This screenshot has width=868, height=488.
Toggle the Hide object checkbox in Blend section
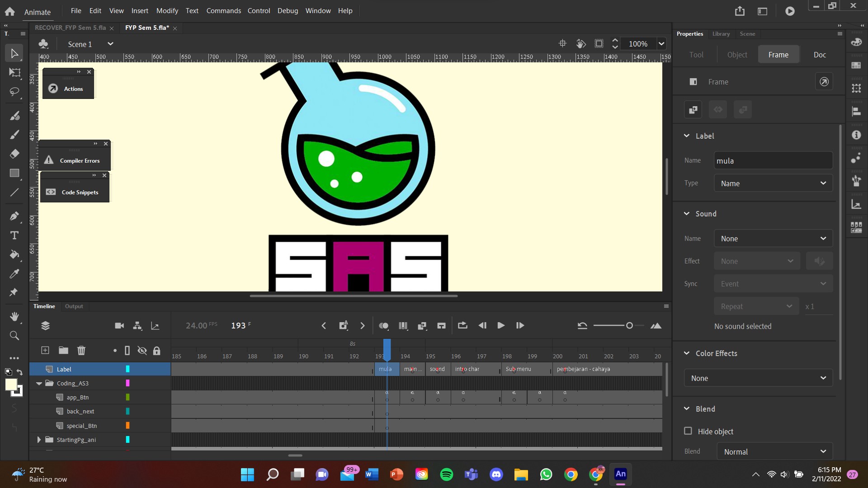pos(688,431)
